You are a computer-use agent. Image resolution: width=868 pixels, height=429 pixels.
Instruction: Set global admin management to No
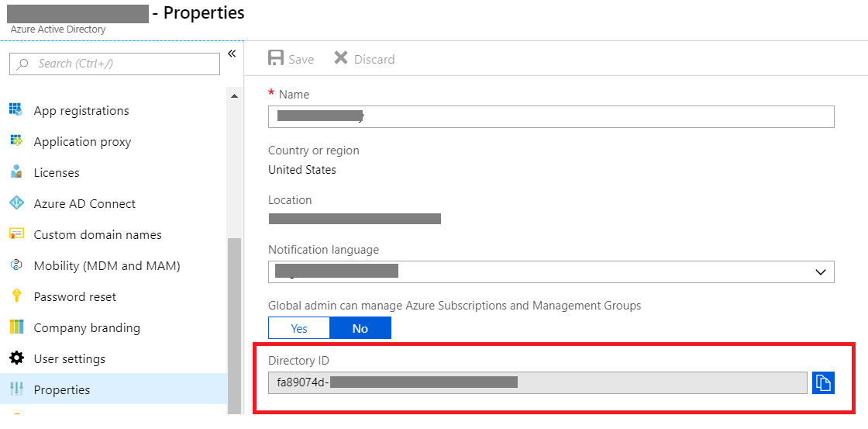click(x=360, y=328)
